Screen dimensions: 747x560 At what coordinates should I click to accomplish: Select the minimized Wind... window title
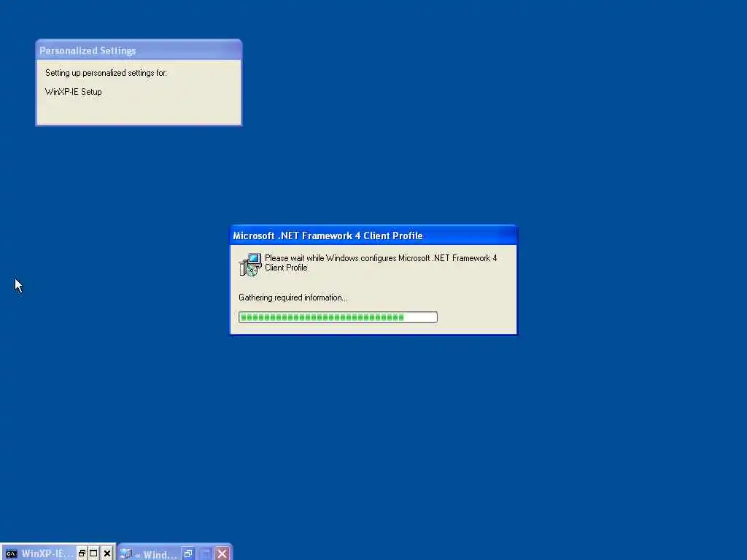pos(156,555)
